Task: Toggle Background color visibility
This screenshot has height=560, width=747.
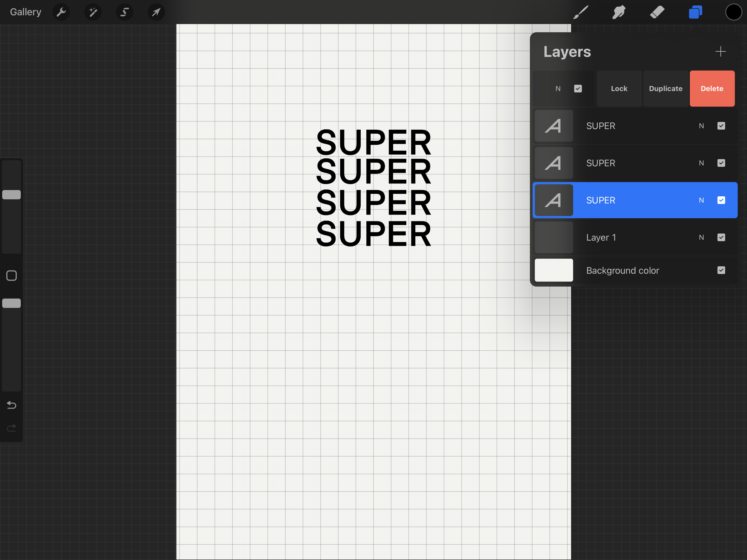Action: point(721,270)
